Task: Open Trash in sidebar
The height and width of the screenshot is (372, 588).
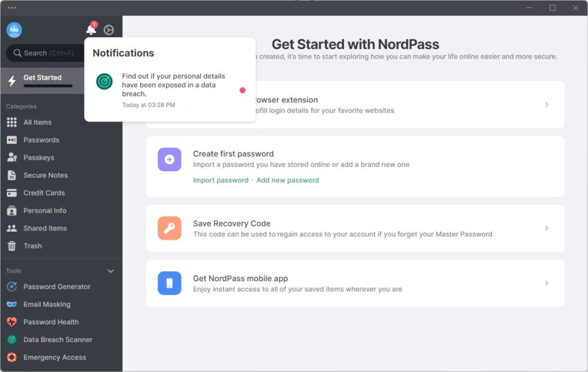Action: (33, 246)
